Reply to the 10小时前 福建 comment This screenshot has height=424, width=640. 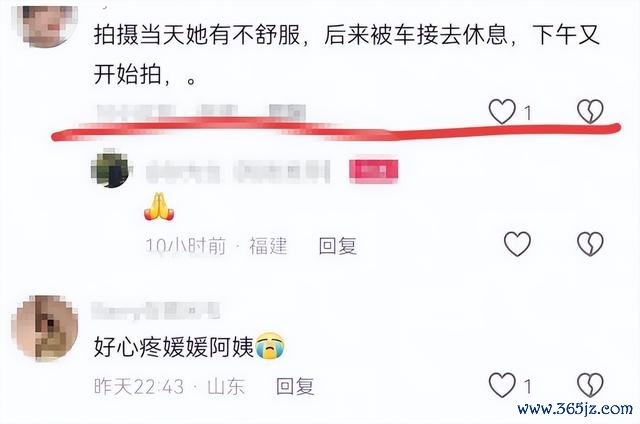pos(338,246)
